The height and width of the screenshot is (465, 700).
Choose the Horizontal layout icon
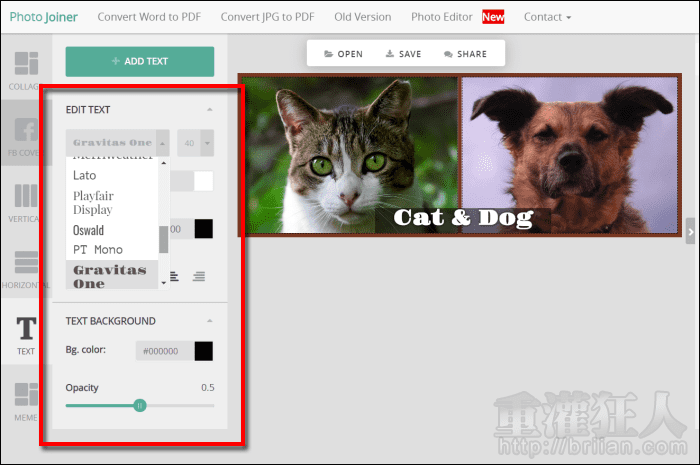click(x=25, y=270)
